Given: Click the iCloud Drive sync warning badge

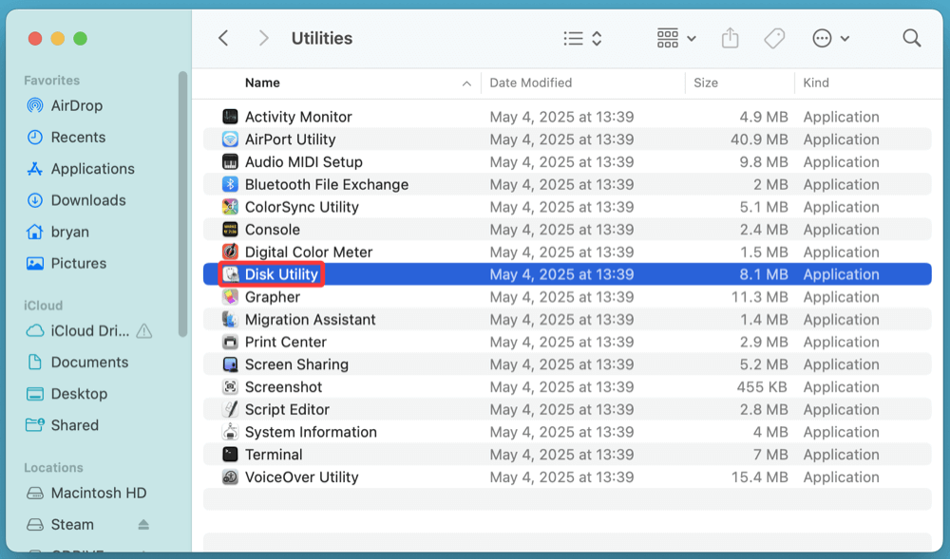Looking at the screenshot, I should click(x=146, y=330).
